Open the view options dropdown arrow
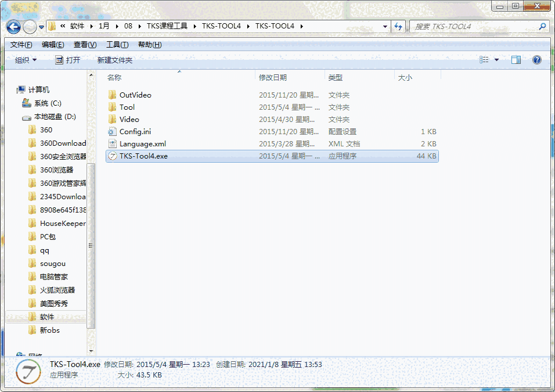 (496, 60)
